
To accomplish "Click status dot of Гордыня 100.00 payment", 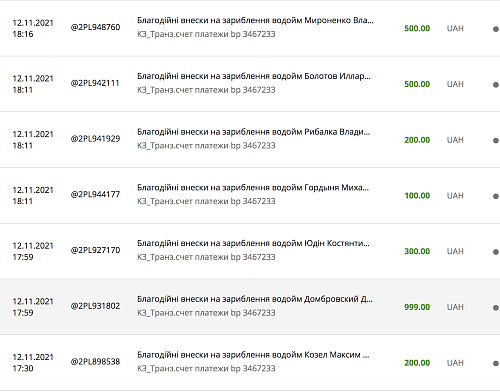I will (496, 196).
